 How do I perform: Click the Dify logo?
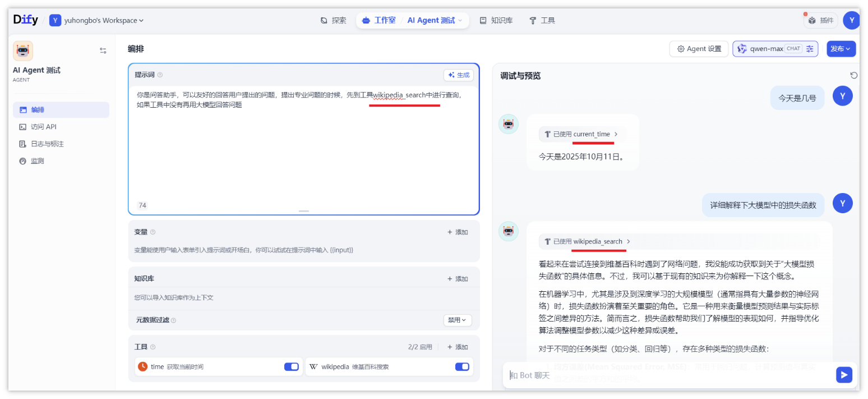[25, 20]
